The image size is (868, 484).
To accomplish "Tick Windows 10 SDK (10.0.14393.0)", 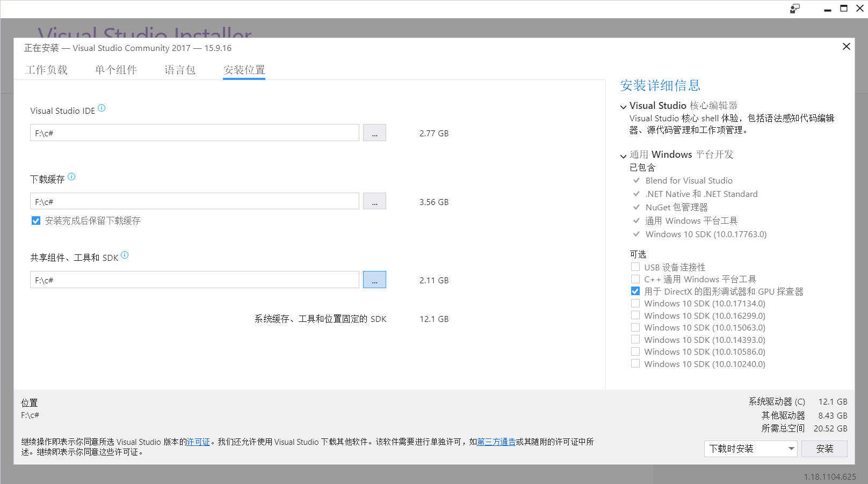I will click(x=635, y=340).
